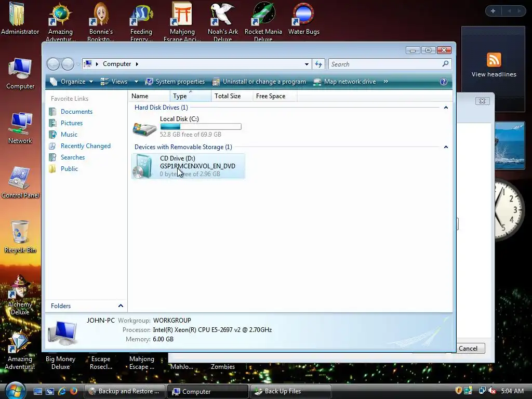Open the Administrator folder icon on desktop
Screen dimensions: 532x399
click(20, 19)
